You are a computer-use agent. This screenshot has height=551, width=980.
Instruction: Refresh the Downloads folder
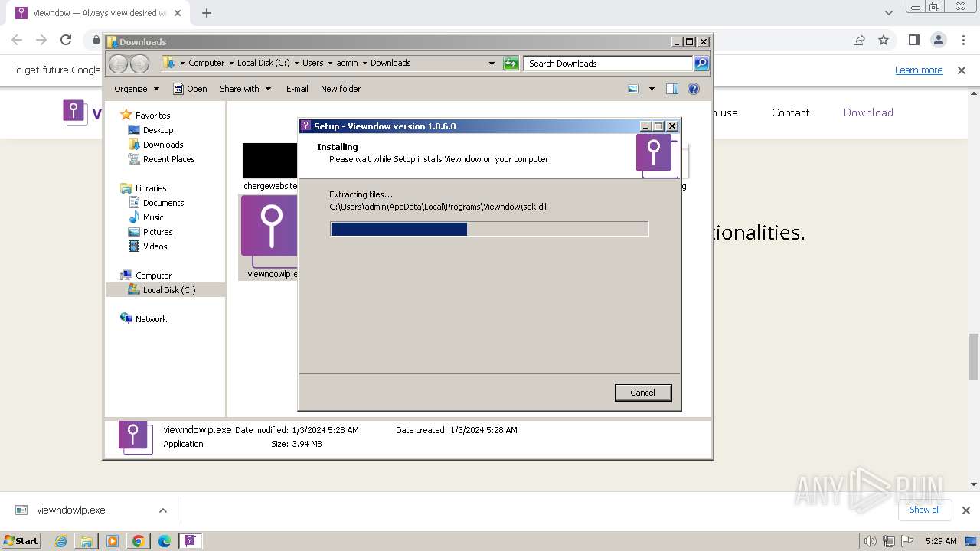pyautogui.click(x=511, y=64)
